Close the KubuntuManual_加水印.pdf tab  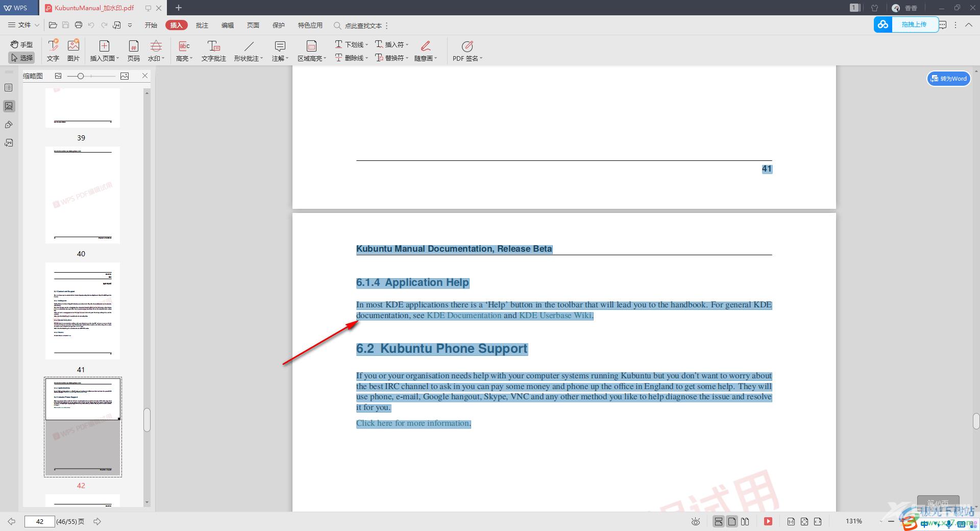159,8
